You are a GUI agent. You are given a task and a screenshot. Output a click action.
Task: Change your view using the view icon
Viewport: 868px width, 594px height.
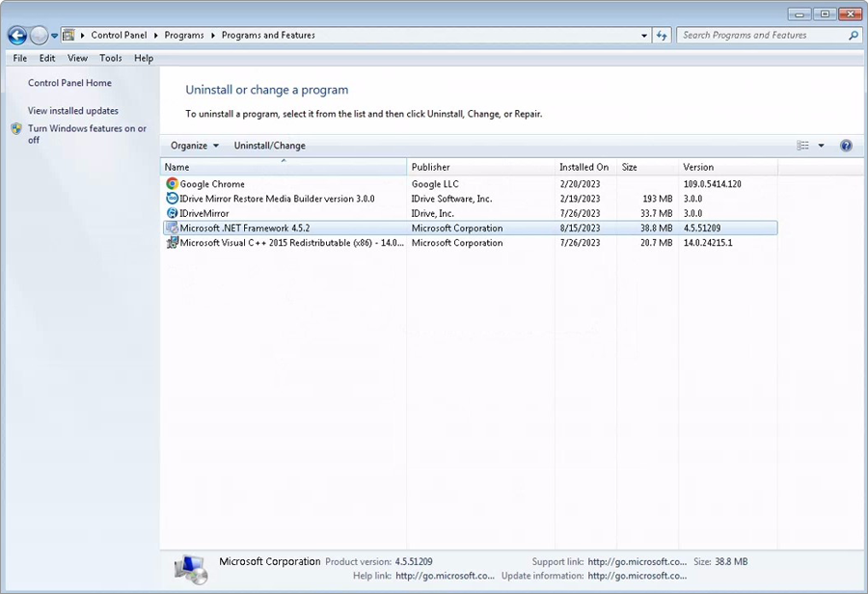coord(802,146)
